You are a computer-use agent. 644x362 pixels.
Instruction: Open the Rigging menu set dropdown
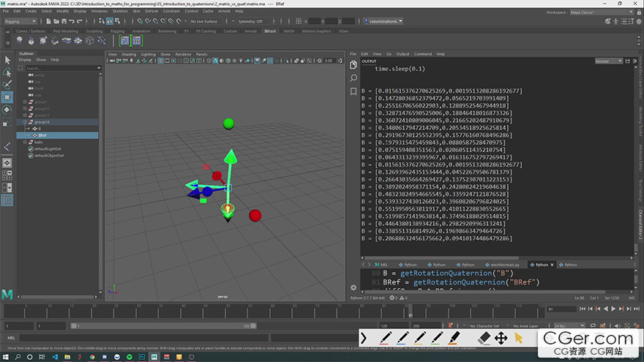pyautogui.click(x=22, y=21)
